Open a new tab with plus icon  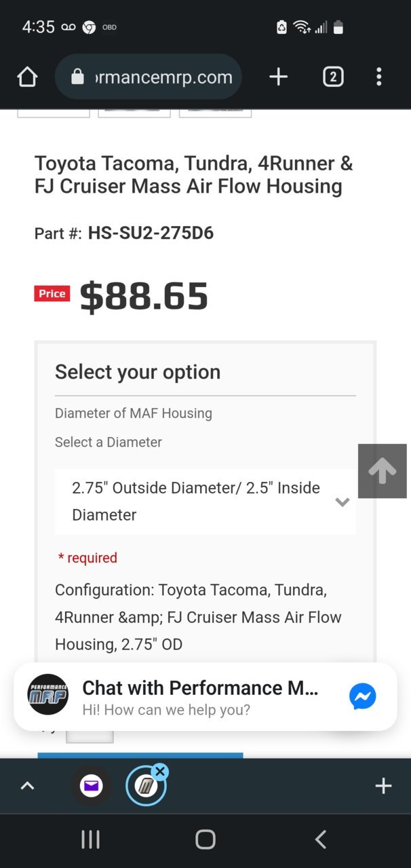click(279, 77)
